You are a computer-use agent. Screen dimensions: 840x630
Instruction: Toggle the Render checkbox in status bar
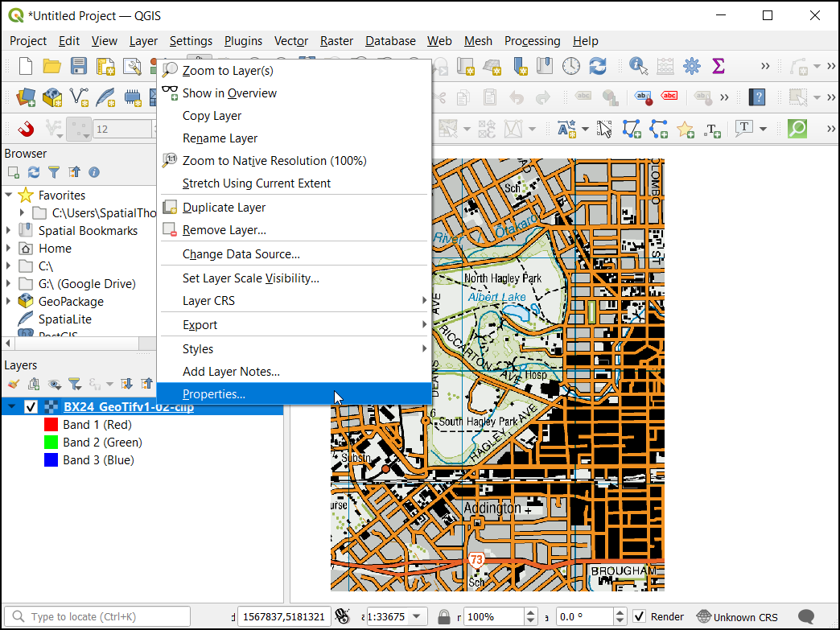click(x=640, y=617)
